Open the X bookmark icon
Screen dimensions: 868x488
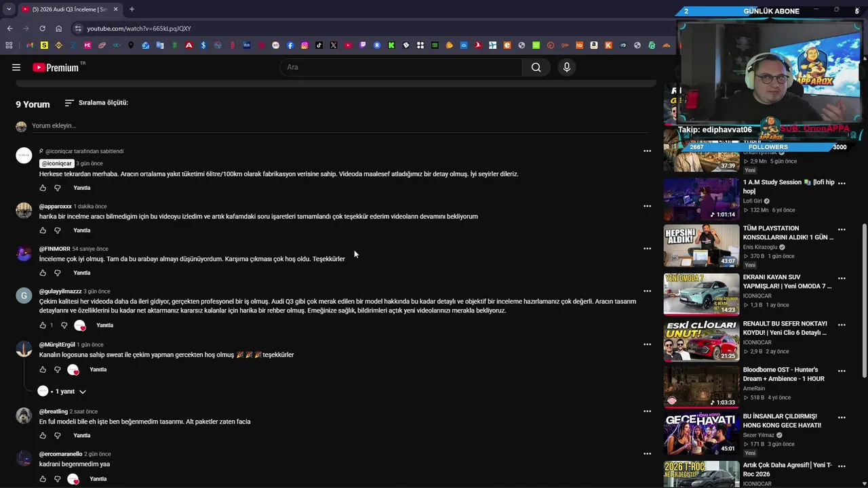pyautogui.click(x=334, y=45)
